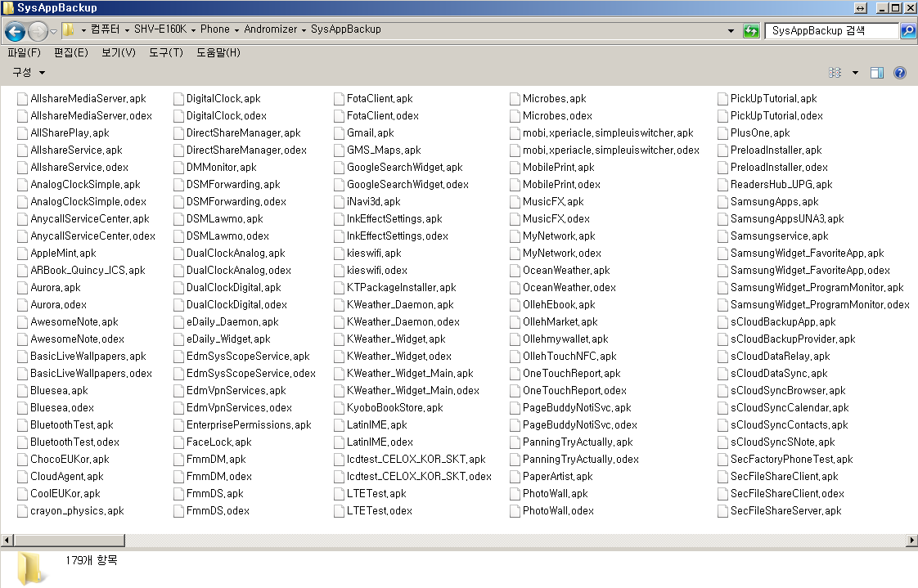The height and width of the screenshot is (588, 918).
Task: Click inside the SysAppBackup search field
Action: point(830,31)
